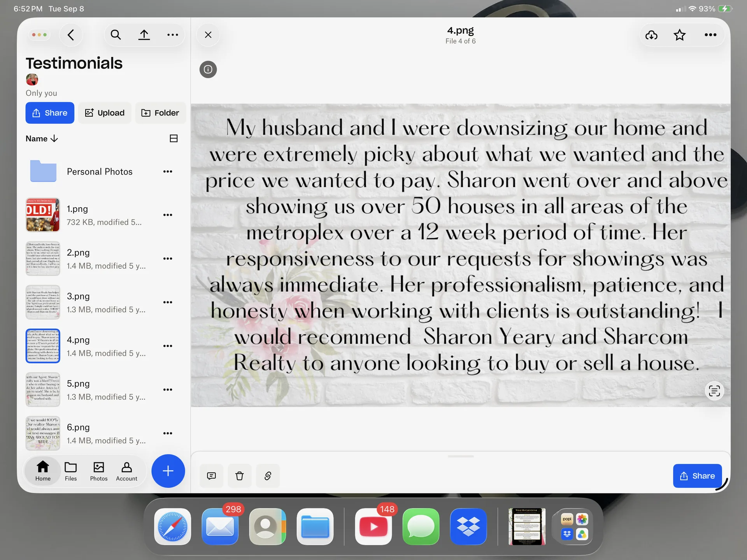This screenshot has height=560, width=747.
Task: Tap the testimonial image preview
Action: tap(461, 255)
